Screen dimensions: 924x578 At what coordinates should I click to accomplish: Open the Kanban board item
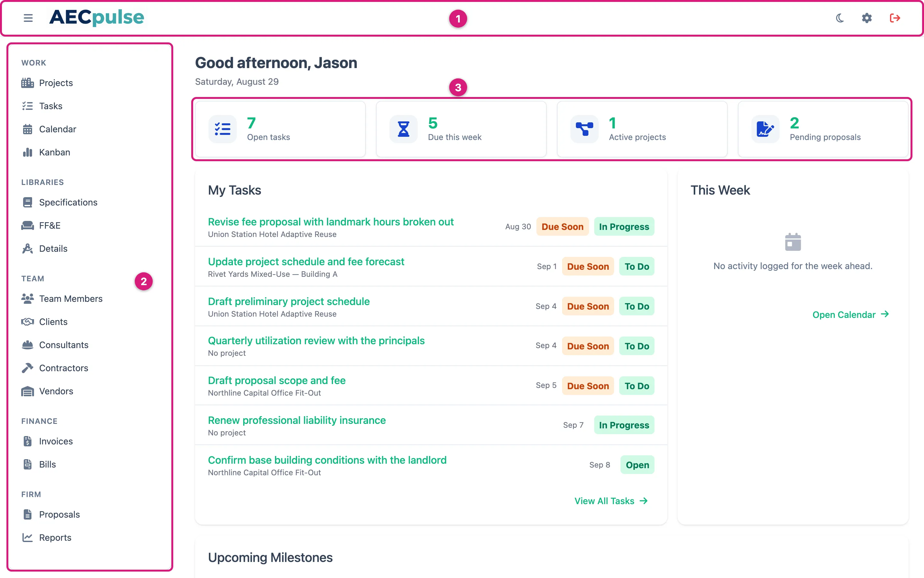pos(46,152)
